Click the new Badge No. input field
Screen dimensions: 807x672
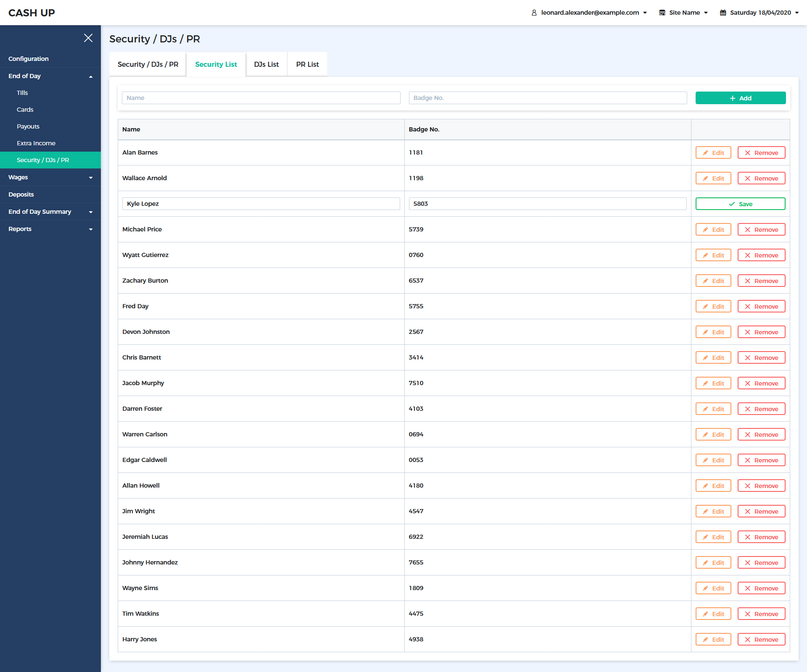coord(547,98)
